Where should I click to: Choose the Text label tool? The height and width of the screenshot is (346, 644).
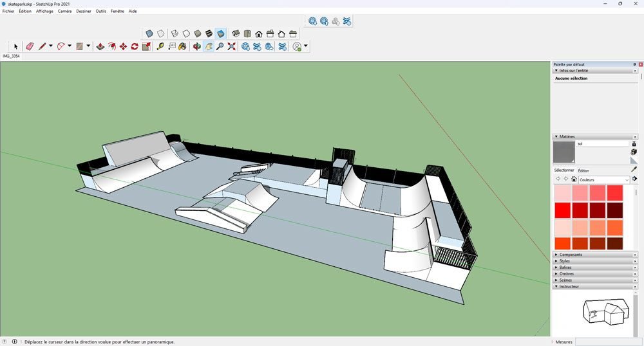pyautogui.click(x=172, y=46)
